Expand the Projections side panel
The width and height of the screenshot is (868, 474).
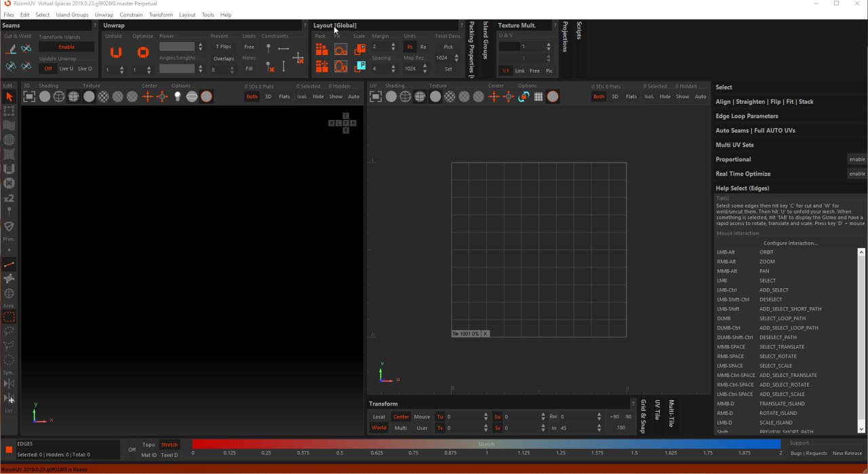tap(564, 37)
